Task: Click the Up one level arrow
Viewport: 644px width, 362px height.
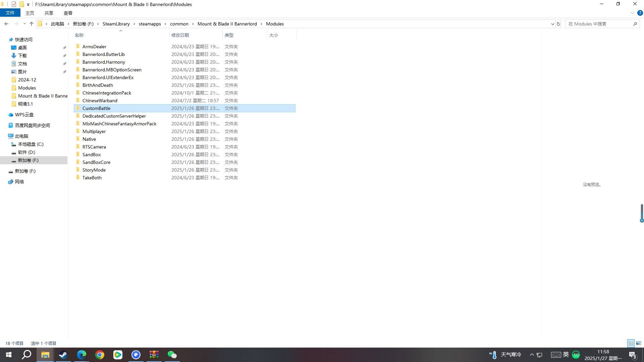Action: [x=32, y=24]
